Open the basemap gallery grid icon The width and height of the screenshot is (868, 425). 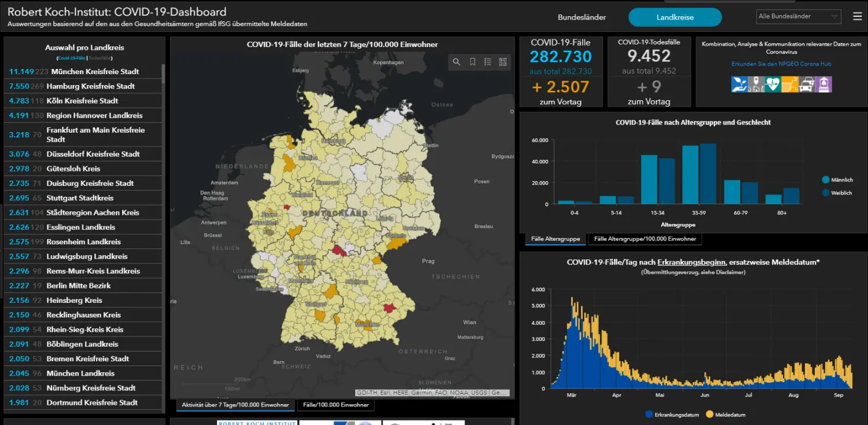[x=503, y=62]
